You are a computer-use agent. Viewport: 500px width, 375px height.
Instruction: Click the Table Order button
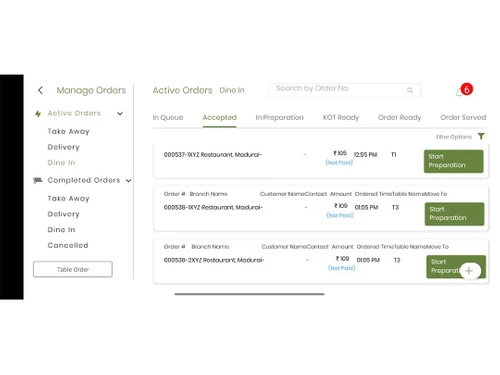pyautogui.click(x=73, y=269)
